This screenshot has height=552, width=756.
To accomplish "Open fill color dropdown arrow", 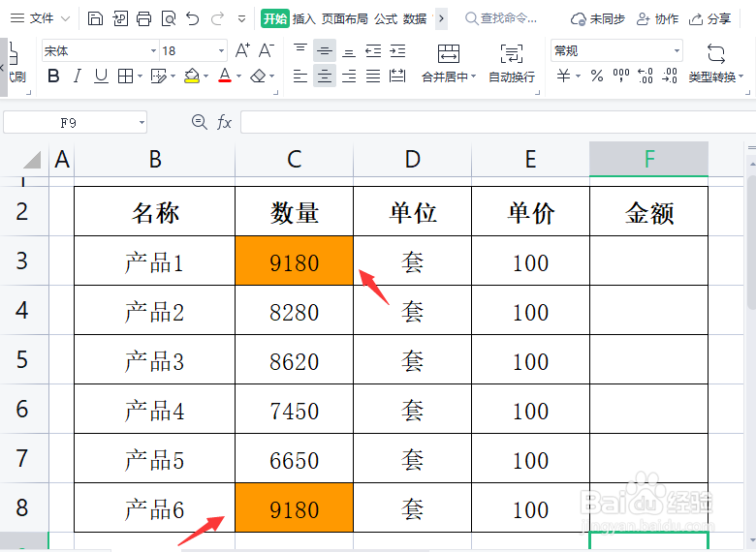I will [x=205, y=77].
